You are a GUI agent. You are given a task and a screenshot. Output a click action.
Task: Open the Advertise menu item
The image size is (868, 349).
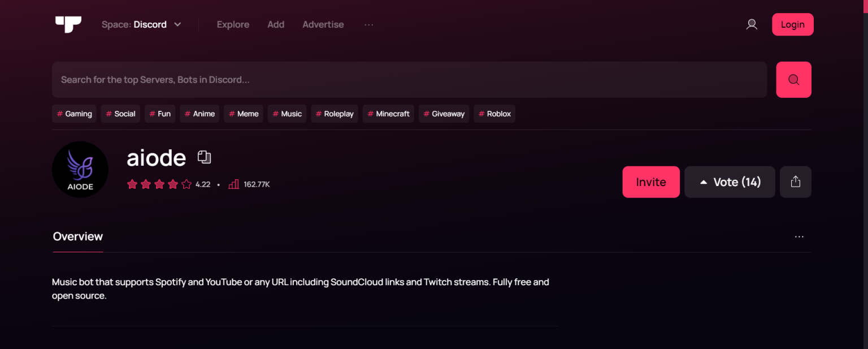tap(323, 24)
